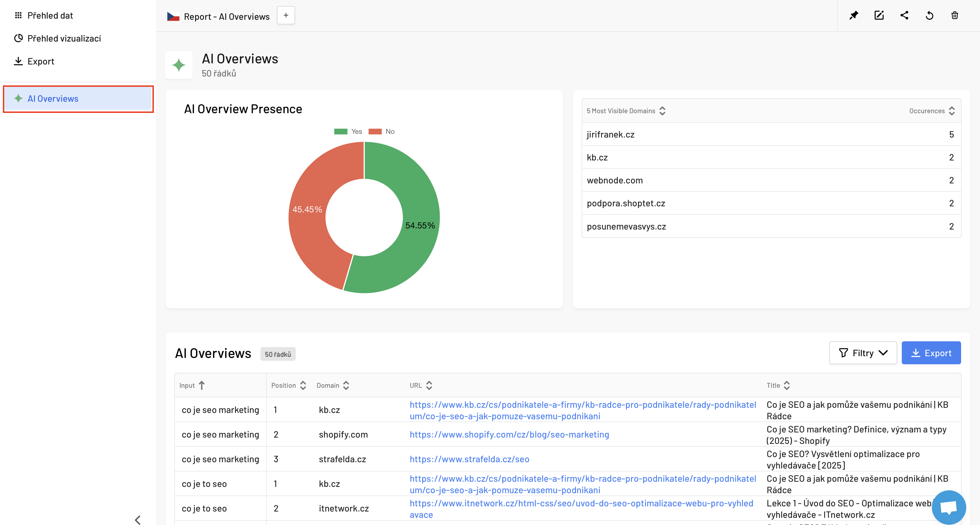Delete the report with trash icon

pos(954,15)
